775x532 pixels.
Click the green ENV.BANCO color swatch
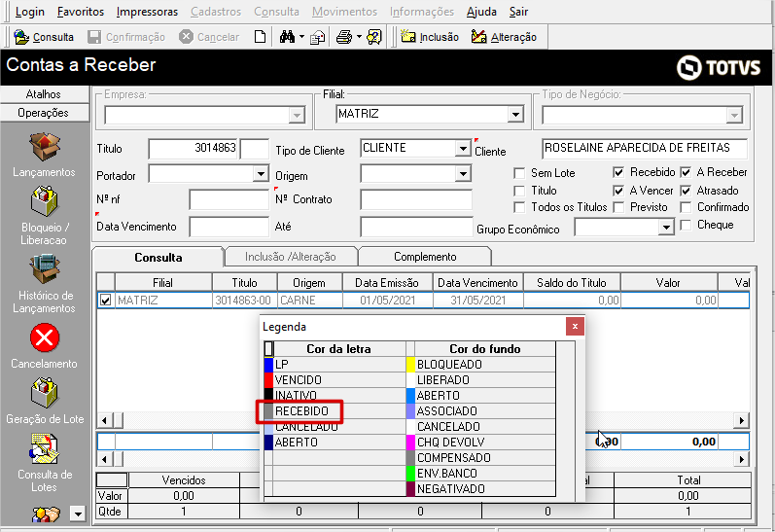[410, 474]
